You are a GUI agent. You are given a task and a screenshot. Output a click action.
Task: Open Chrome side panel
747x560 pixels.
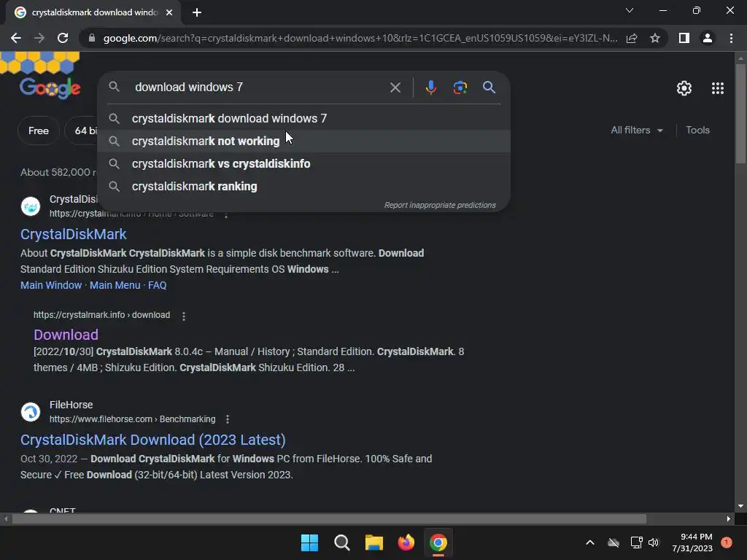[684, 38]
